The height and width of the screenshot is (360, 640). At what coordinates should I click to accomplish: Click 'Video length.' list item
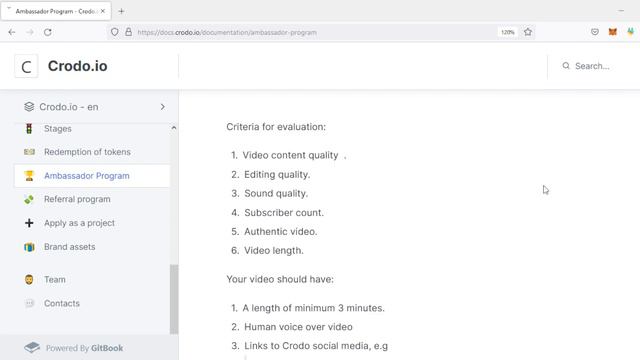tap(274, 251)
